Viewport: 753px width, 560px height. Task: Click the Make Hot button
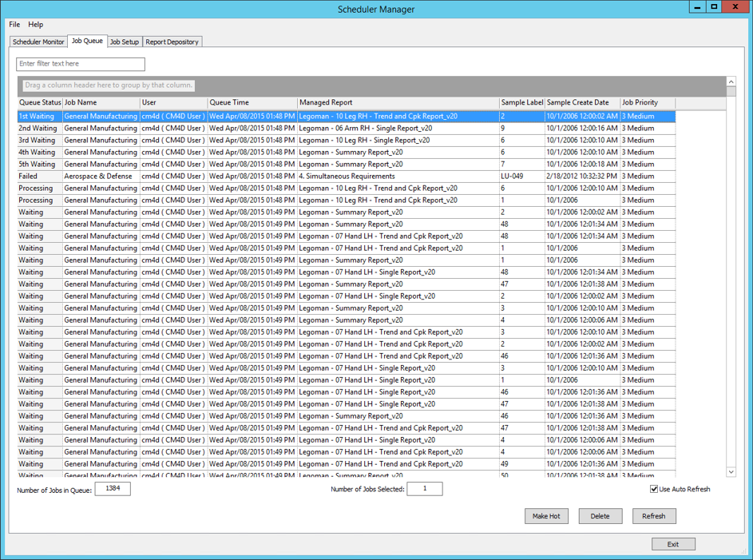tap(546, 516)
